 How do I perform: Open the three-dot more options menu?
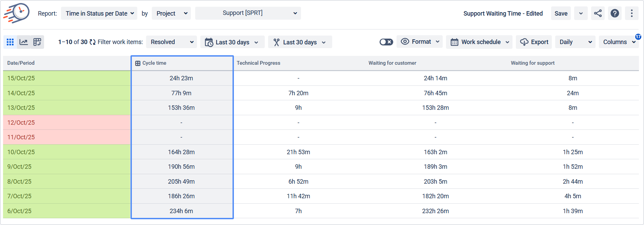pos(632,13)
